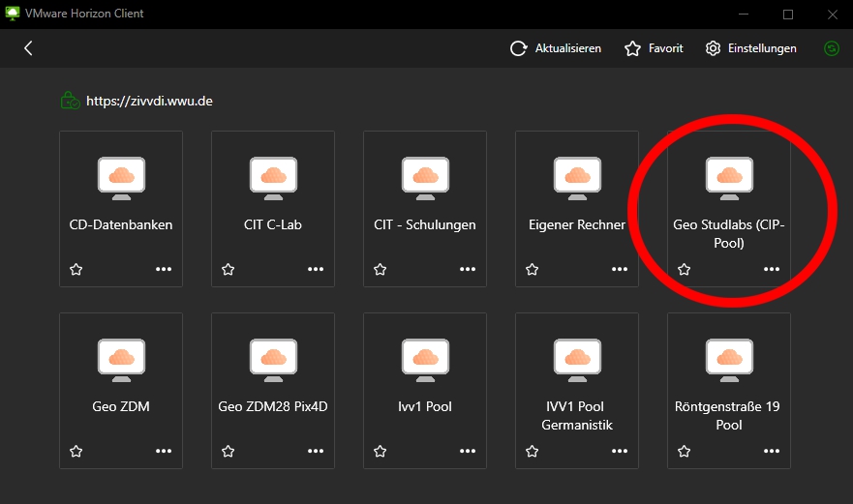Maximize the VMware Horizon Client window
Image resolution: width=853 pixels, height=504 pixels.
(x=788, y=15)
